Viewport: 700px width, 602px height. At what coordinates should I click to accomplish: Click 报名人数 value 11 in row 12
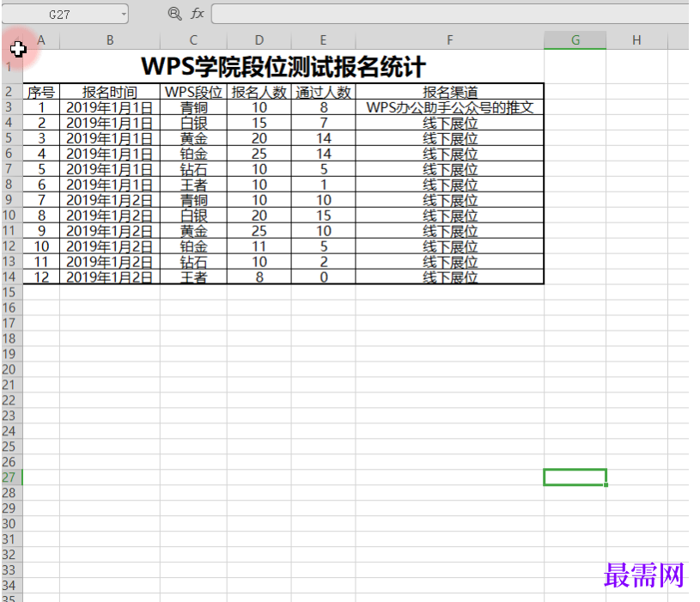point(259,246)
